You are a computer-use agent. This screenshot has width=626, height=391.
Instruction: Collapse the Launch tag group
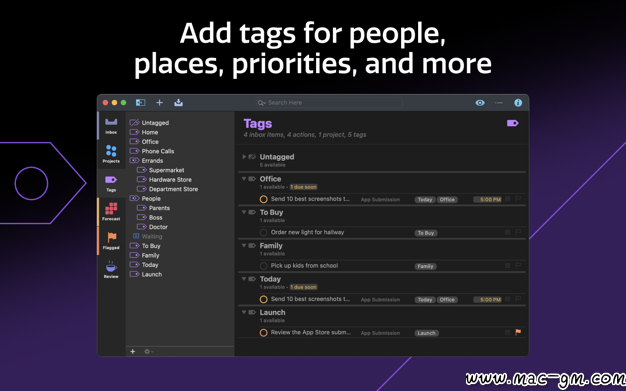[244, 312]
